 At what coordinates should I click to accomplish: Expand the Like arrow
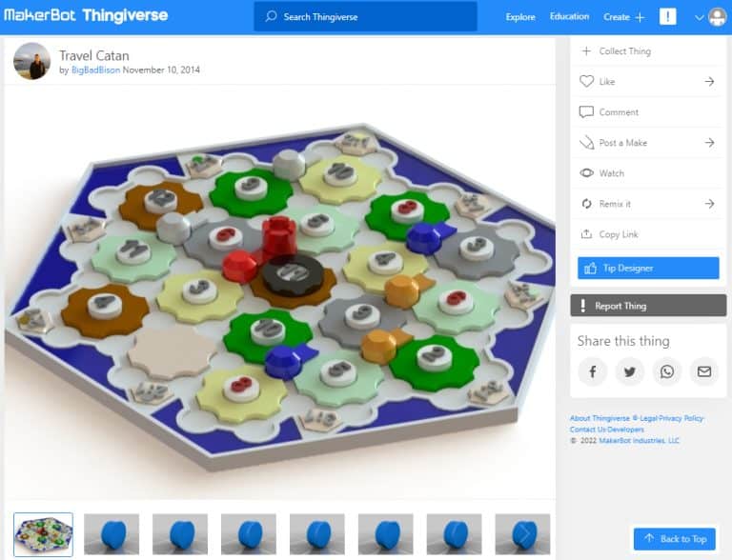coord(709,81)
